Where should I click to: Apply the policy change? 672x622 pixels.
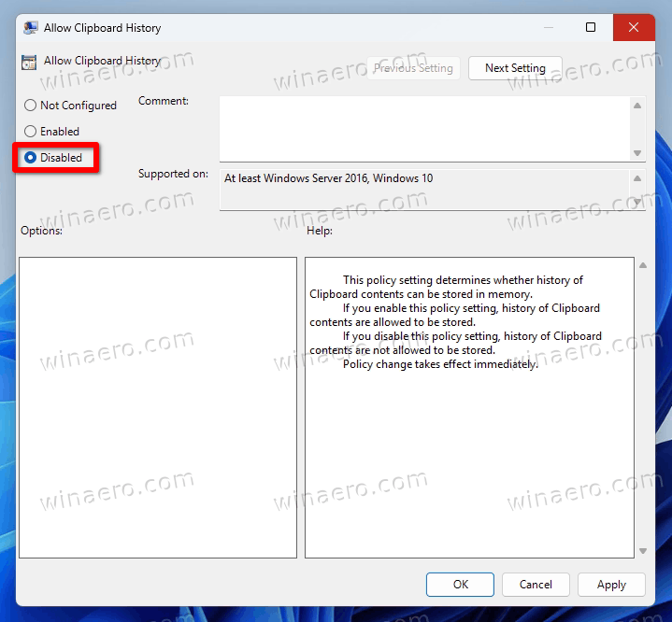611,585
